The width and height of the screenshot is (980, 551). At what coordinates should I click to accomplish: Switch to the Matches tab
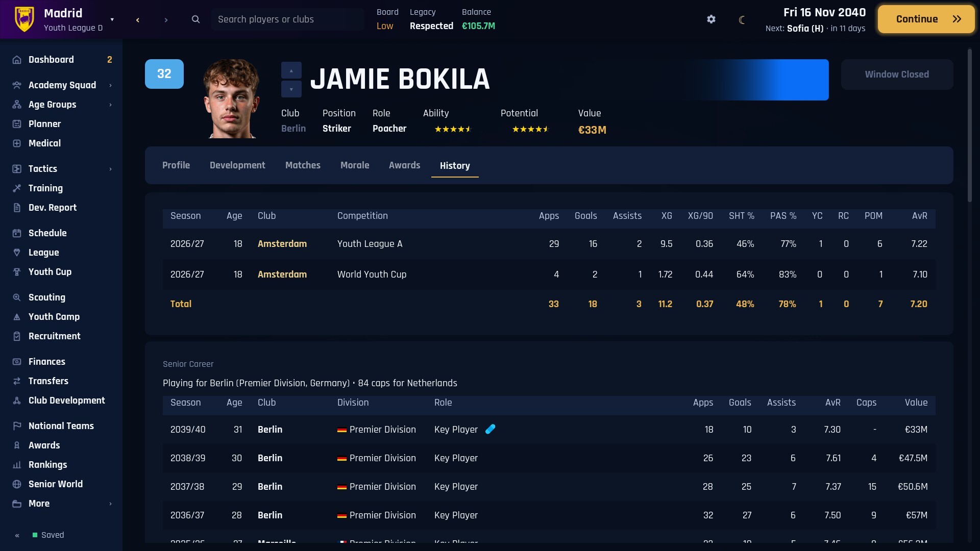[303, 165]
